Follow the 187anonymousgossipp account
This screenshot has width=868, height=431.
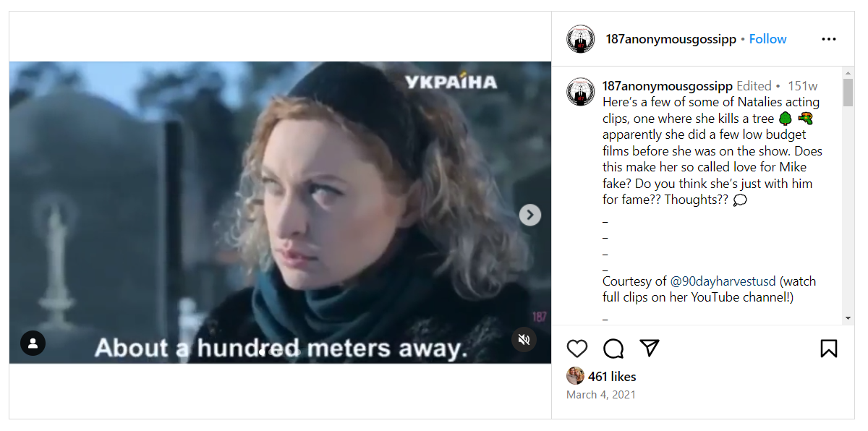[x=767, y=39]
